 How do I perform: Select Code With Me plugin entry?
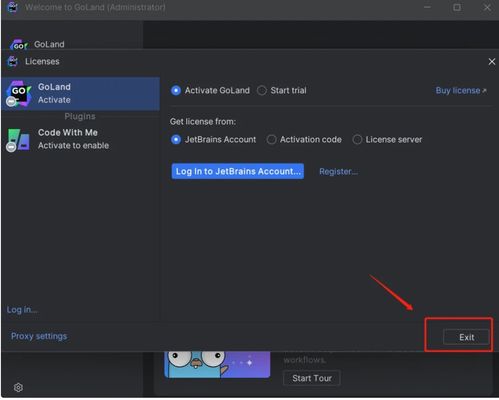[81, 139]
